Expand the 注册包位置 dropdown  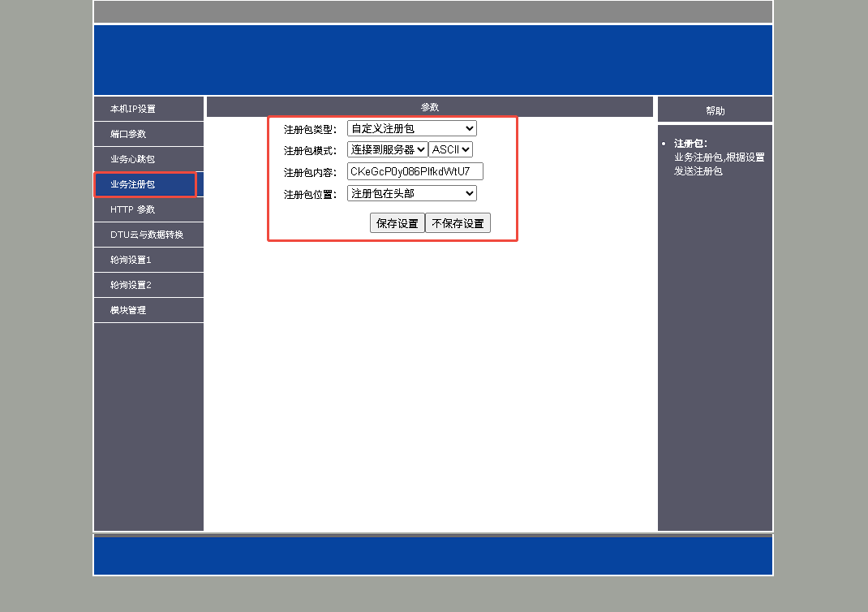[411, 193]
